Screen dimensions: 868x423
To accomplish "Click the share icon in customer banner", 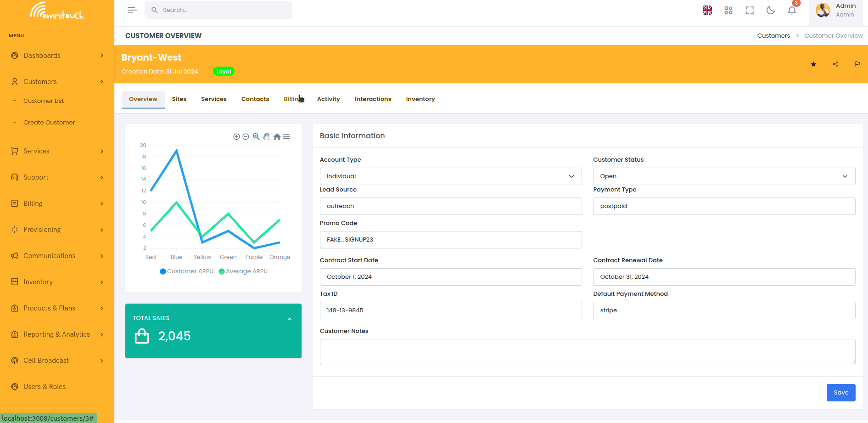I will (x=835, y=64).
